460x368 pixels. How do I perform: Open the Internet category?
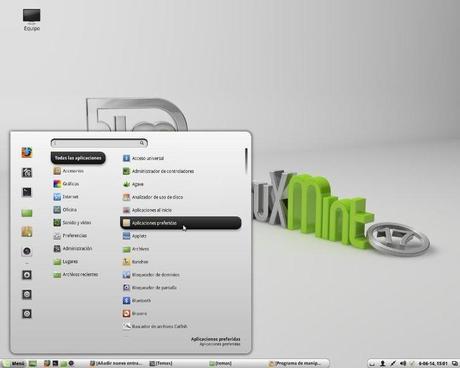pos(66,197)
